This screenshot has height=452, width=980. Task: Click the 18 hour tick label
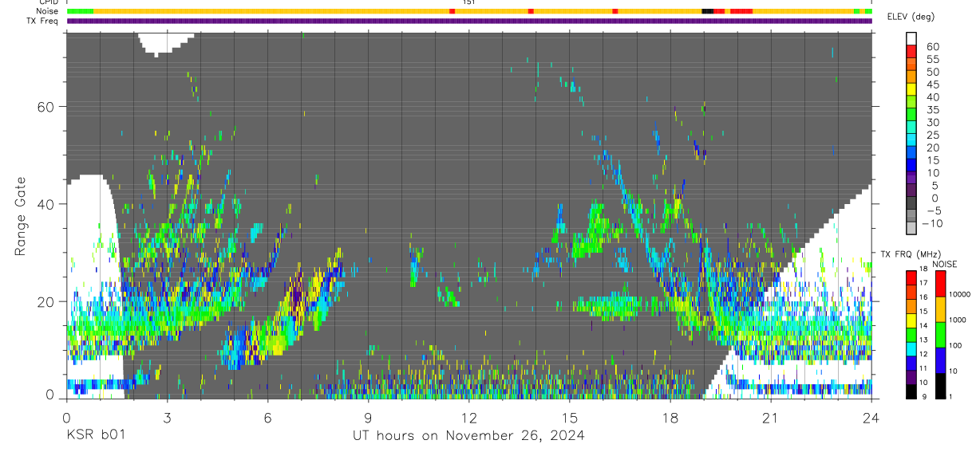(670, 418)
